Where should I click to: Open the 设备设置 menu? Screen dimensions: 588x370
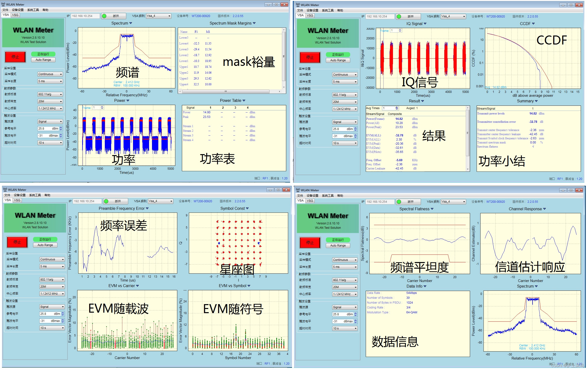[x=18, y=10]
